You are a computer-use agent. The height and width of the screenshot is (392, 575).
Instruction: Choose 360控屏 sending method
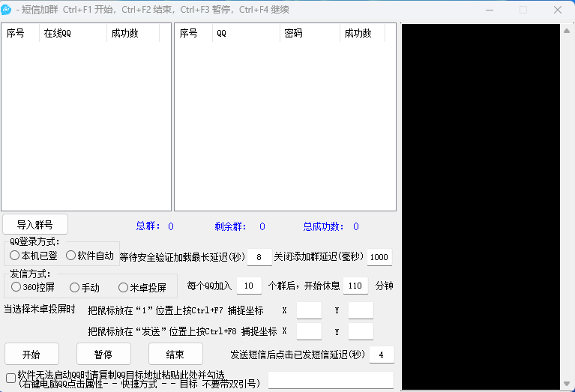[16, 287]
